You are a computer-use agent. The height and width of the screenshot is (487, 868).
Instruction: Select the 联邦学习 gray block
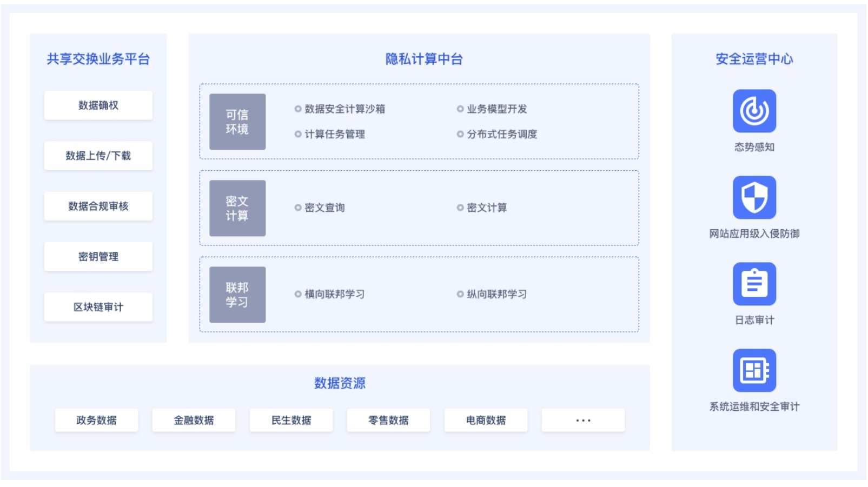237,295
